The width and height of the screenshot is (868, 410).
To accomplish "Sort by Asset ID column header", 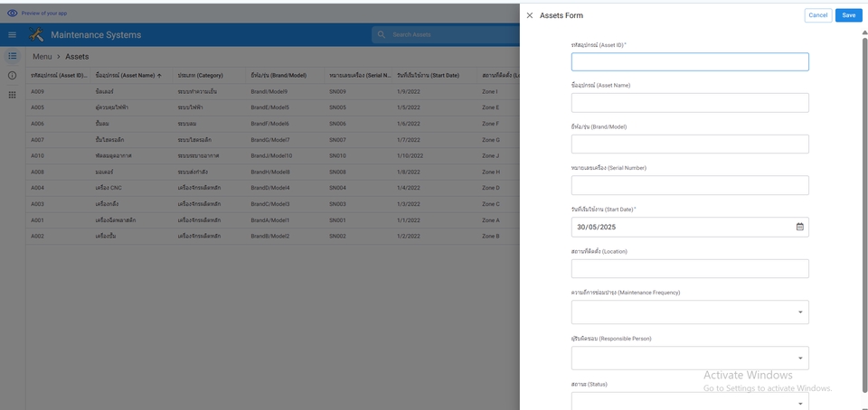I will pyautogui.click(x=58, y=76).
